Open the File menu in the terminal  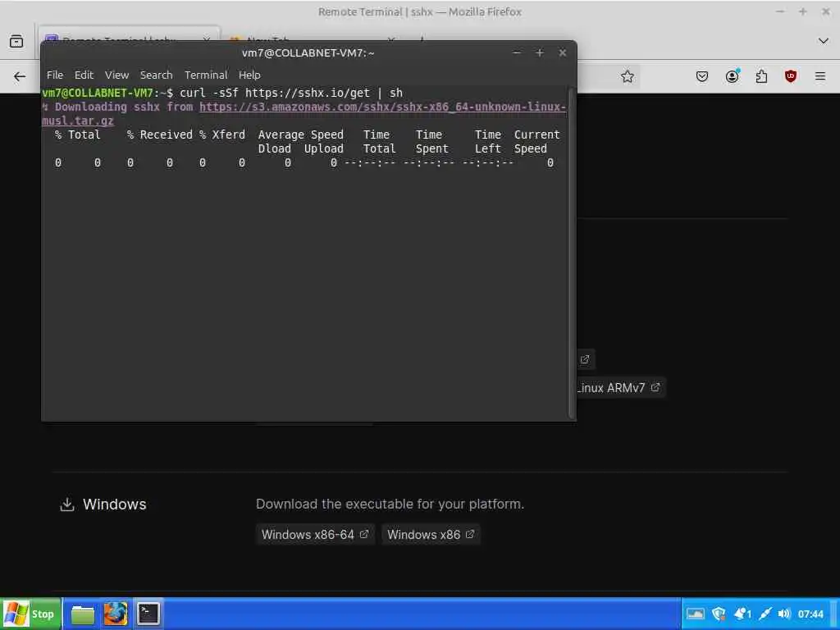tap(55, 75)
